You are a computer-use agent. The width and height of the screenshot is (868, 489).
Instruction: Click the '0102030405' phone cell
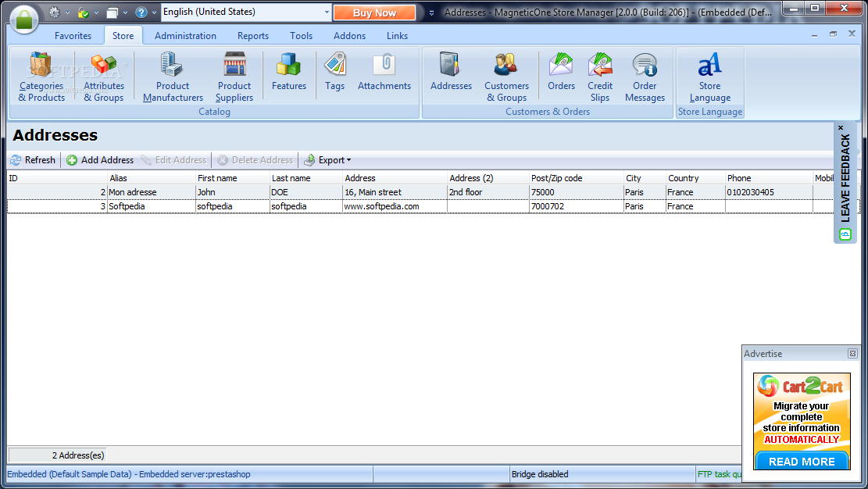768,192
